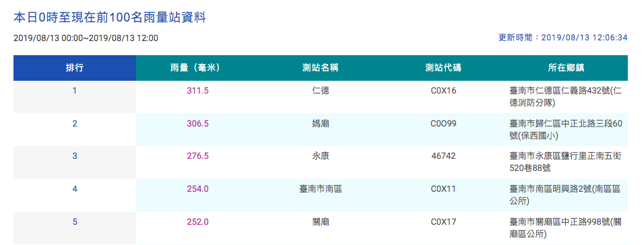Select rainfall value 306.5
The width and height of the screenshot is (644, 245).
[x=197, y=124]
